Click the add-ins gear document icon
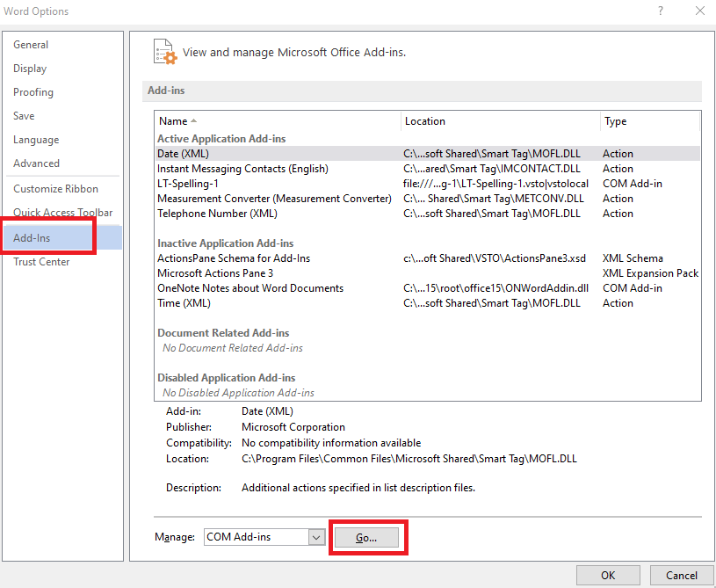716x588 pixels. pyautogui.click(x=165, y=52)
